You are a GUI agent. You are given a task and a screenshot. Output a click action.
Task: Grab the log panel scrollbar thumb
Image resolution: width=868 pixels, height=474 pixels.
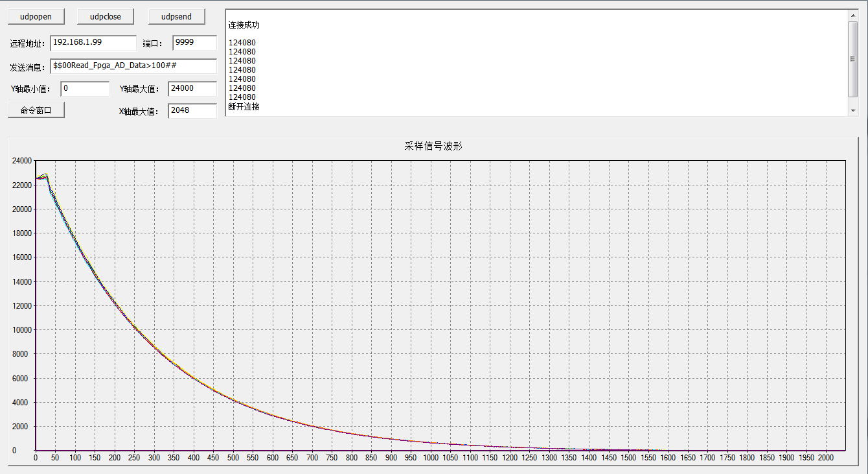852,58
